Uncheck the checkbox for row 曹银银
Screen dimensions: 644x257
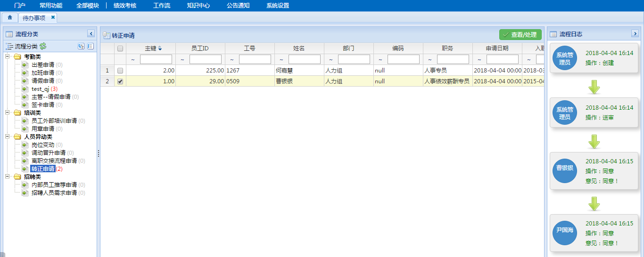(x=120, y=81)
